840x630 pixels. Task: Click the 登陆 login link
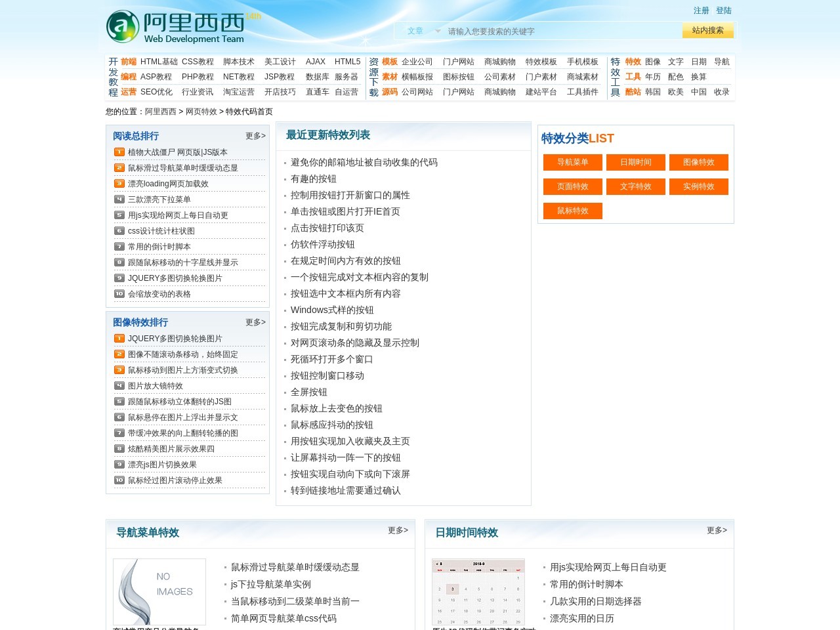(x=723, y=10)
